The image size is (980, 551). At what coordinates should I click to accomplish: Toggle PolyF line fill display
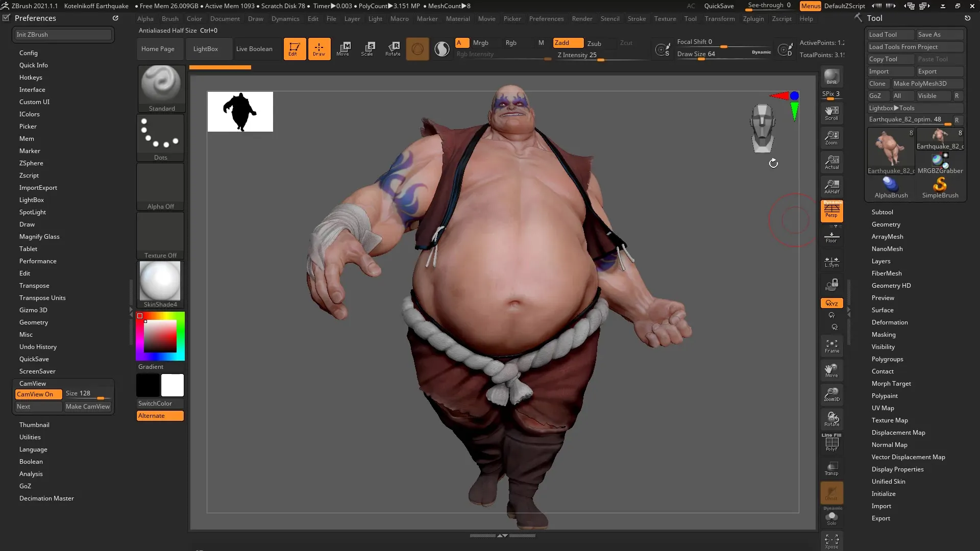[x=831, y=442]
